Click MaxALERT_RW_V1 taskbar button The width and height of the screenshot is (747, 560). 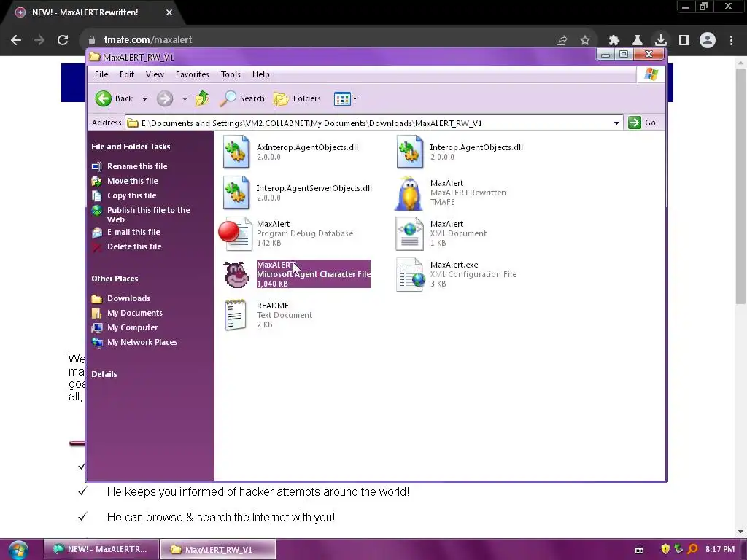point(218,549)
